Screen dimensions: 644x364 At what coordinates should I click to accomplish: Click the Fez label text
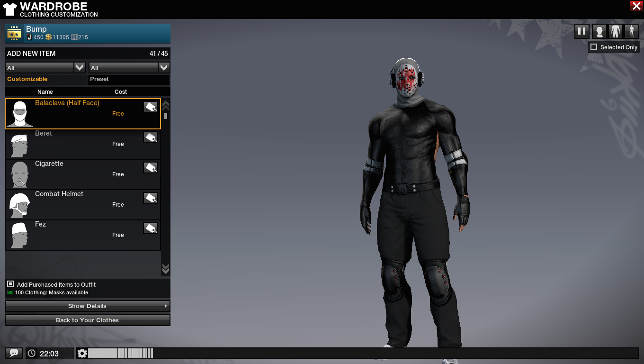pos(40,224)
